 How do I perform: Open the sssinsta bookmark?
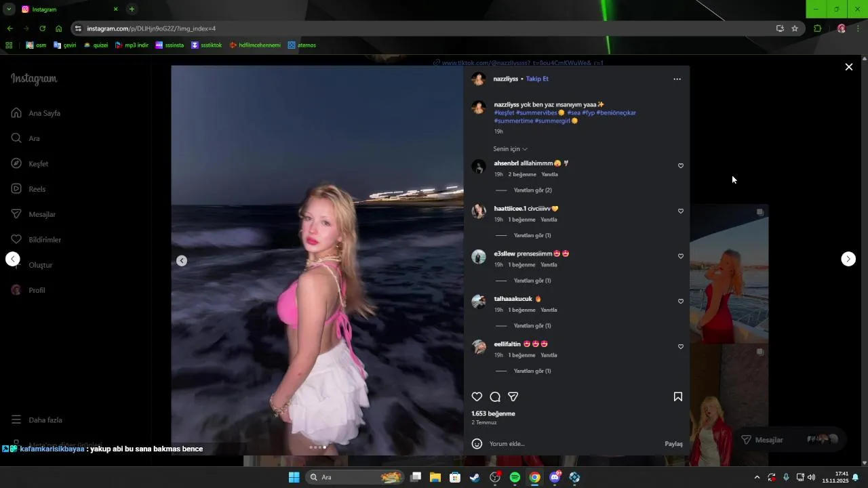coord(170,45)
